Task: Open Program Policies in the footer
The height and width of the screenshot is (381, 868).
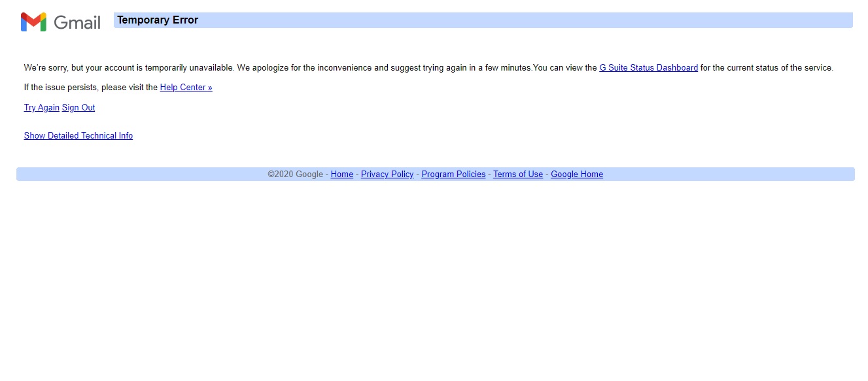Action: coord(453,174)
